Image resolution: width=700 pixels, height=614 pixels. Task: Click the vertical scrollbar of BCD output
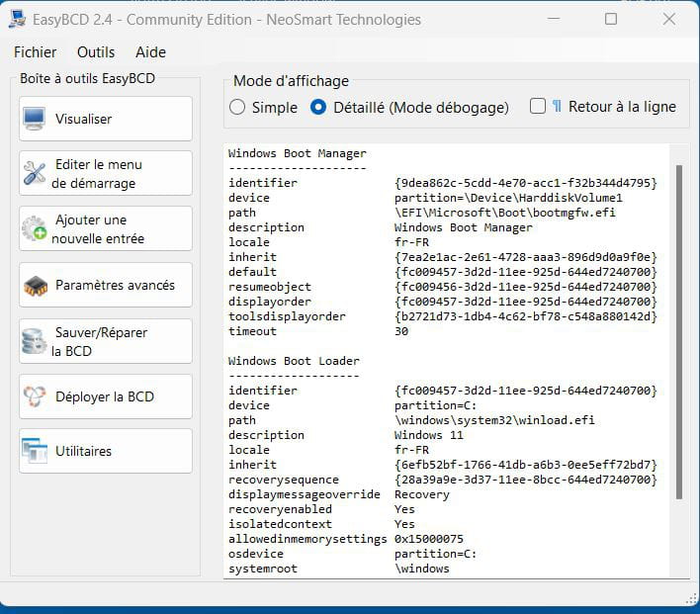[679, 332]
